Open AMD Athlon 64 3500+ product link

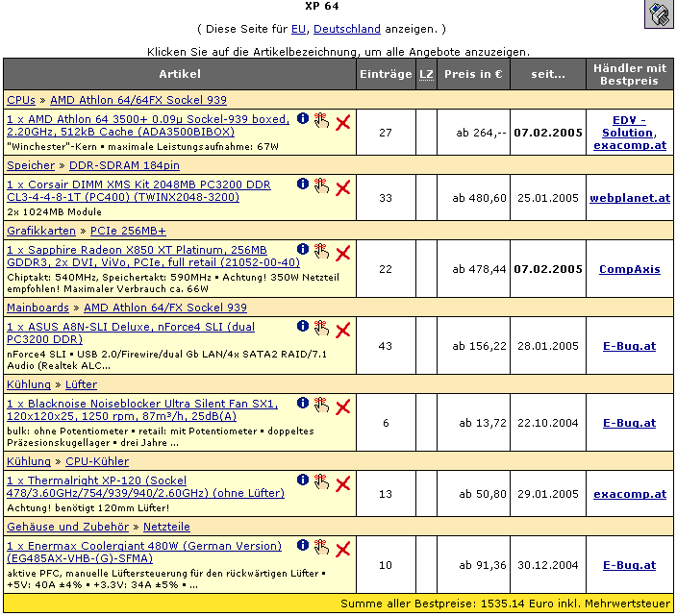click(148, 125)
